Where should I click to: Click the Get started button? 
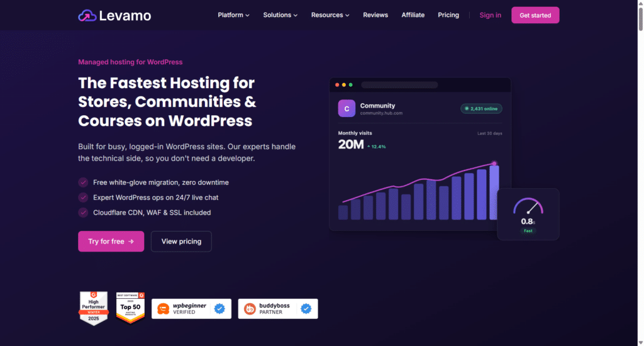point(535,15)
